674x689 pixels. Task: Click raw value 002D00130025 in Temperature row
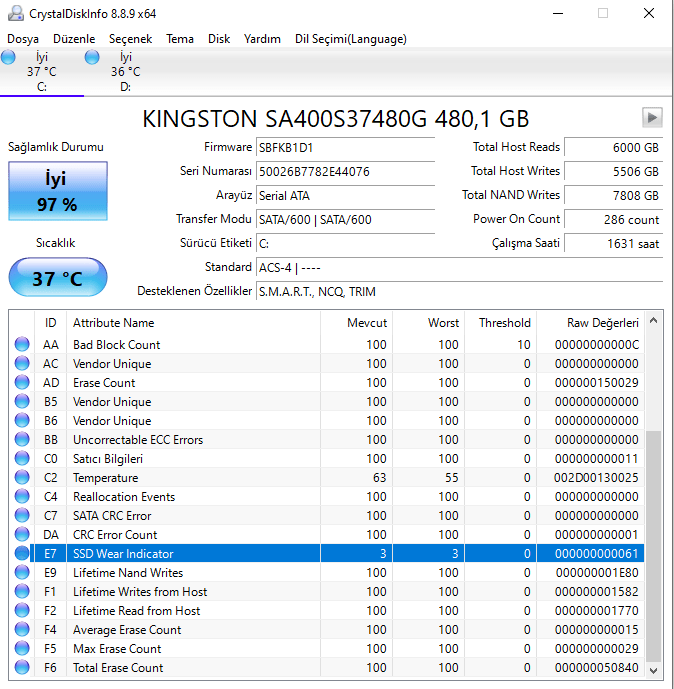[596, 478]
